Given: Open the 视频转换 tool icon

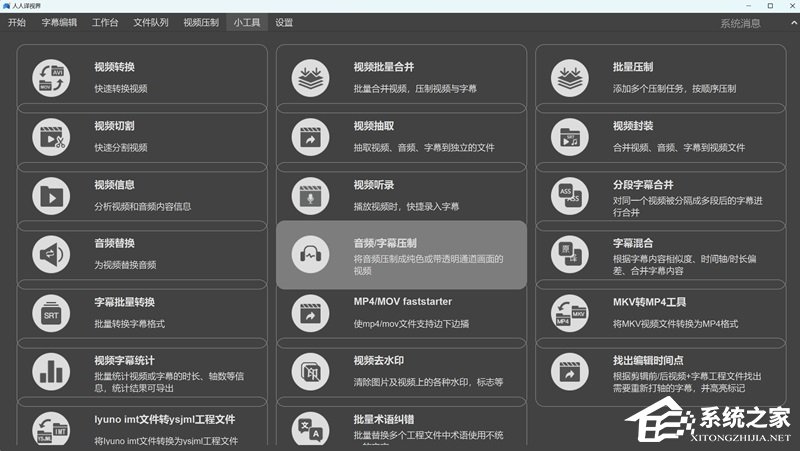Looking at the screenshot, I should pyautogui.click(x=51, y=78).
